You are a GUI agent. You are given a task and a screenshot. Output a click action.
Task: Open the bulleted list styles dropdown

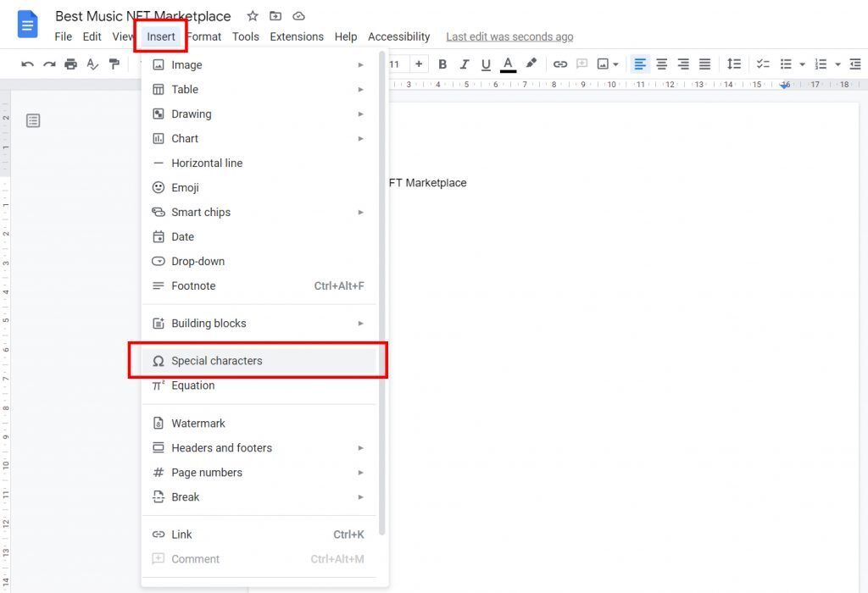(802, 64)
